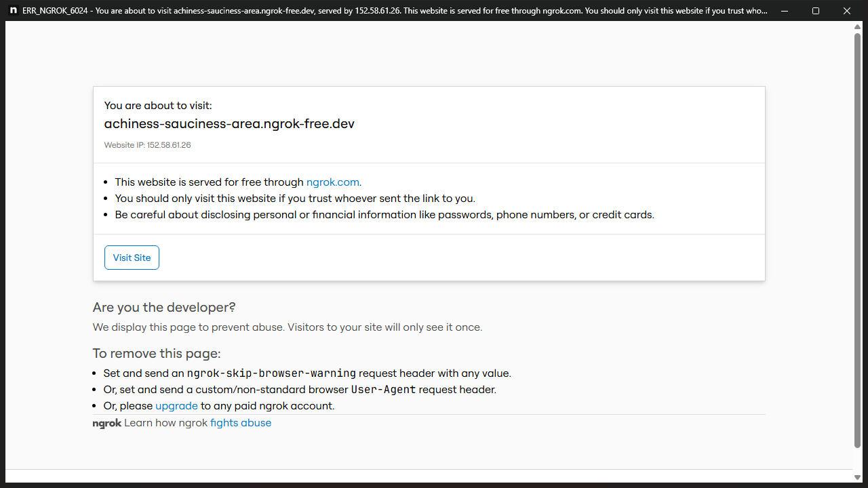Click the 'Are you the developer?' heading
This screenshot has height=488, width=868.
click(x=164, y=308)
